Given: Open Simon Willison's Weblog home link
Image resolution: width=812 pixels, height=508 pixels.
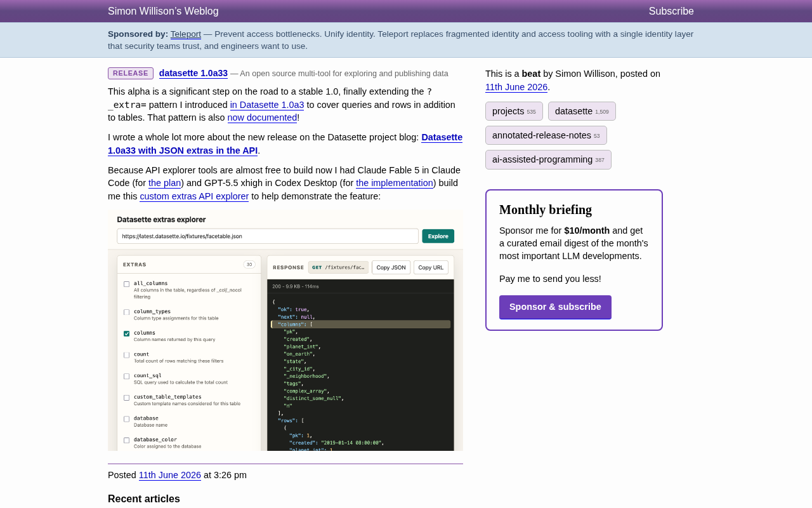Looking at the screenshot, I should 163,11.
